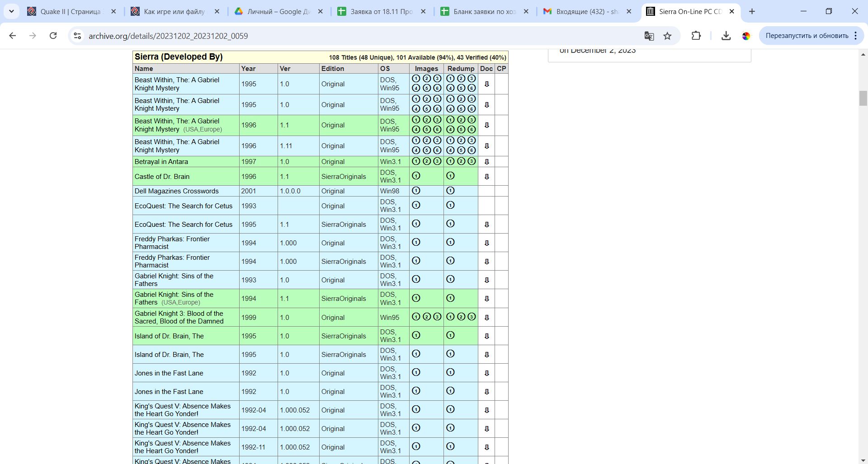
Task: Download the doc for Betrayal in Antara
Action: 487,162
